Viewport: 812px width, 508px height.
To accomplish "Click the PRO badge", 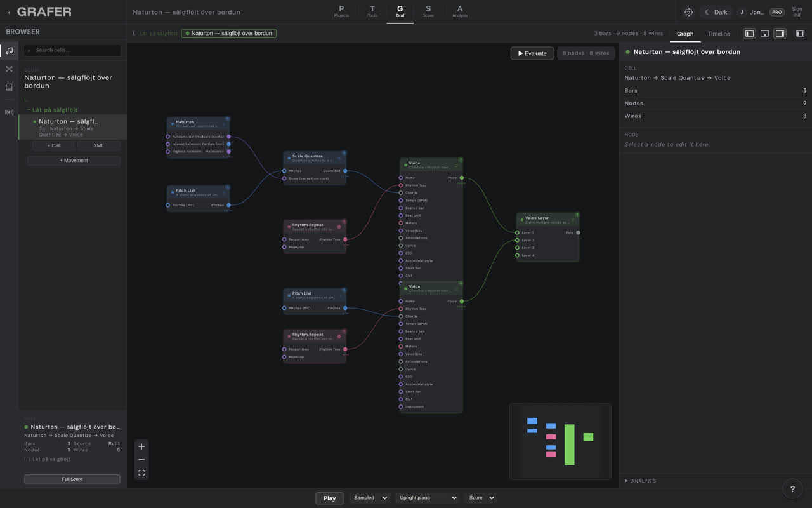I will 777,12.
